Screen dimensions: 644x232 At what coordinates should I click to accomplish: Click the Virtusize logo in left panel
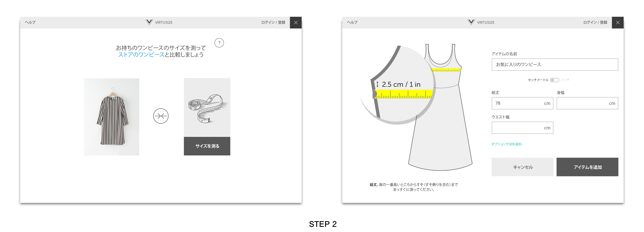click(159, 22)
